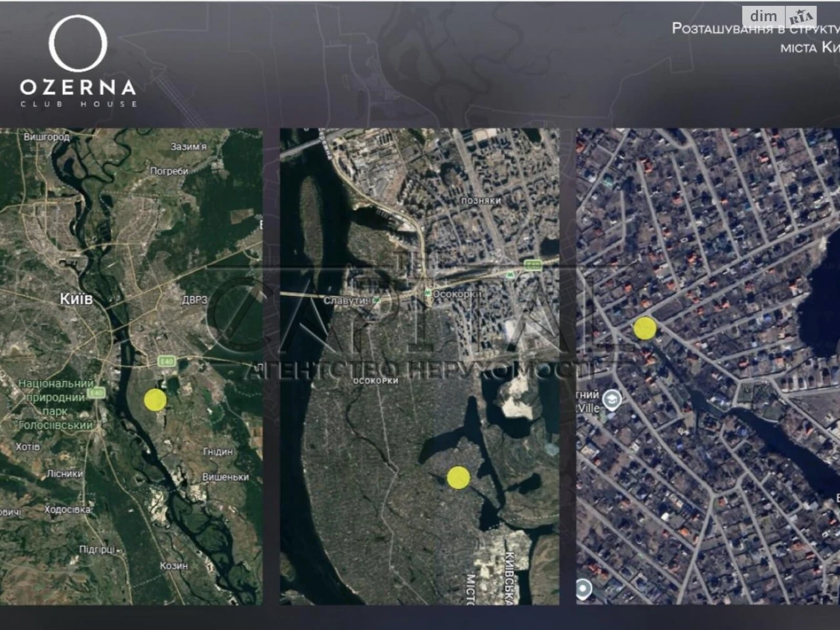840x630 pixels.
Task: Click the location pin marker at bottom of right map
Action: click(x=585, y=589)
